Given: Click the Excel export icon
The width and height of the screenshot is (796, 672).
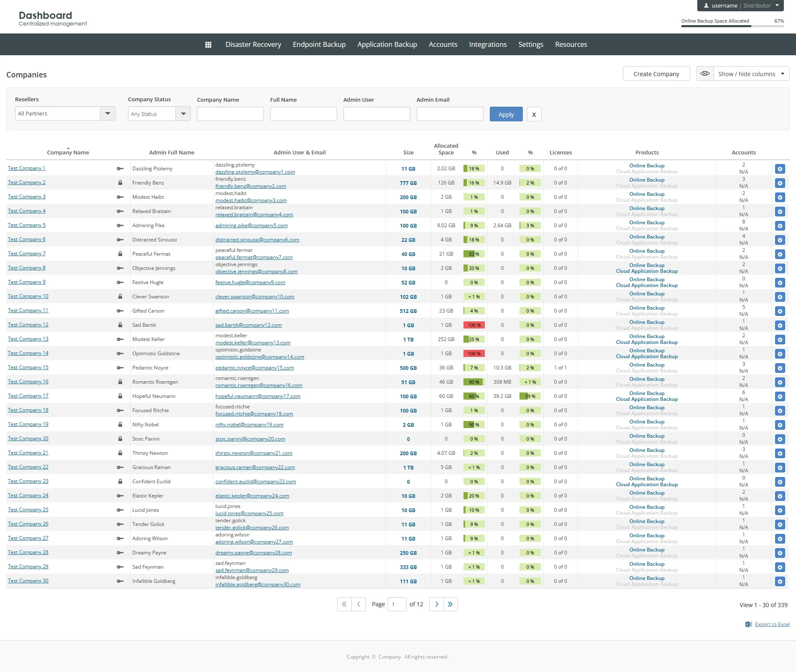Looking at the screenshot, I should [x=748, y=624].
